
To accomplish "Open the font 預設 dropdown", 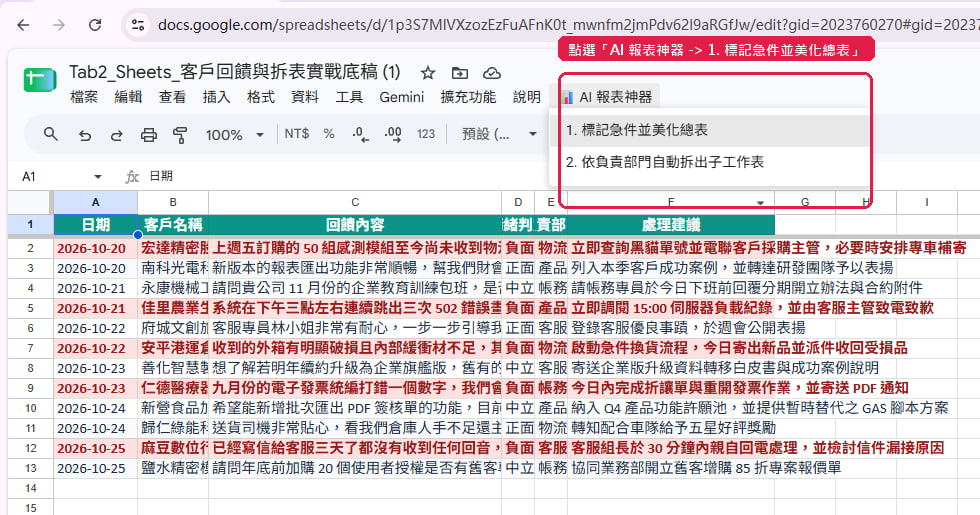I will pyautogui.click(x=499, y=134).
